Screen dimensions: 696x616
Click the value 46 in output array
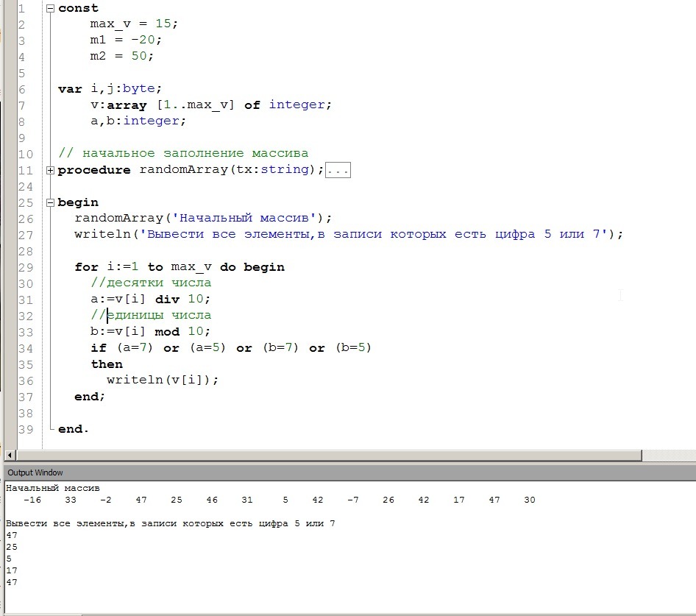[212, 500]
